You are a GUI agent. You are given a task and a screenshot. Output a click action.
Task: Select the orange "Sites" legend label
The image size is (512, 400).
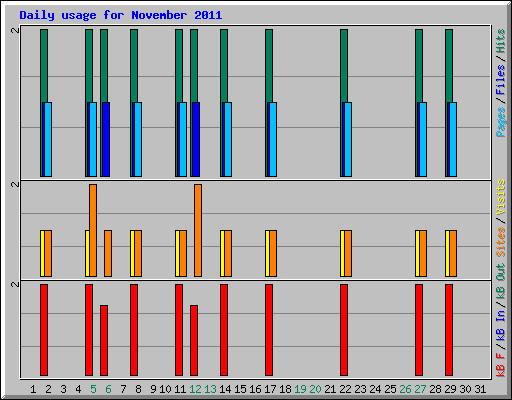pos(501,242)
